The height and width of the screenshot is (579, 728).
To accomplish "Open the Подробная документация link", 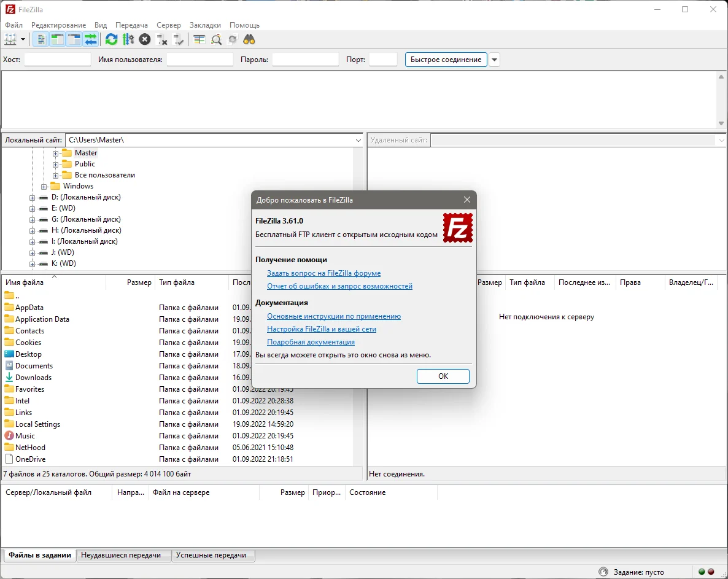I will click(311, 342).
